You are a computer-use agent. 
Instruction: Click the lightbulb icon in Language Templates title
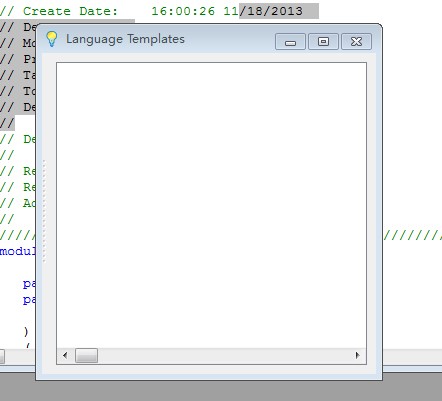(52, 39)
